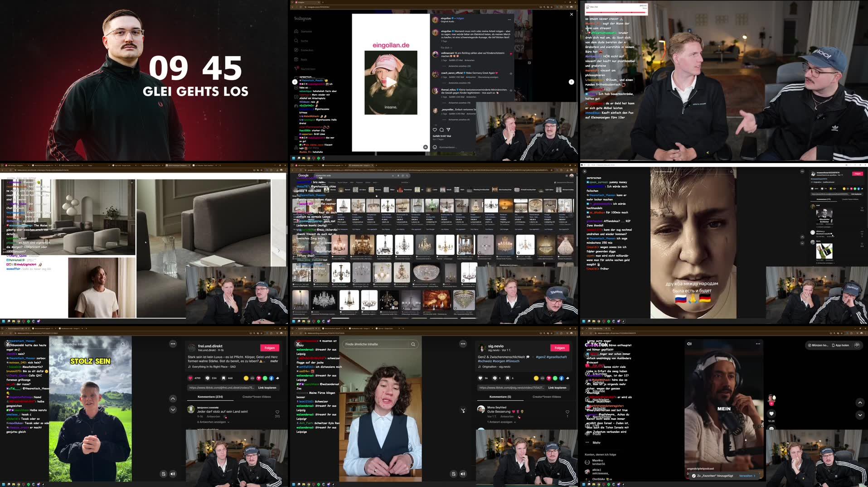The height and width of the screenshot is (487, 868).
Task: Share the sig.nevio TikTok via the WhatsApp icon
Action: (555, 378)
